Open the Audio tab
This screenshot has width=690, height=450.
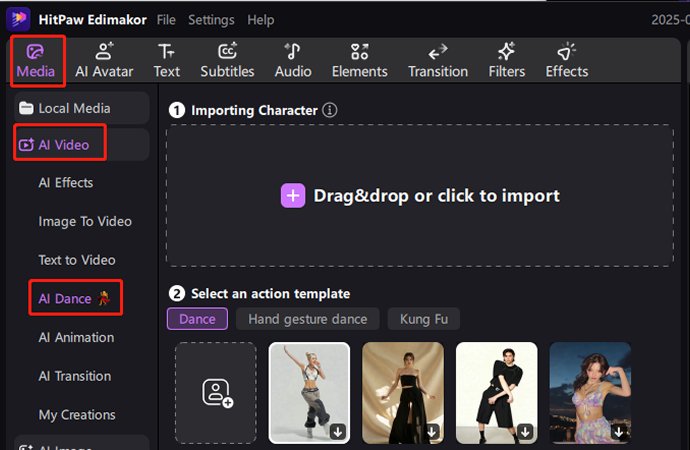pos(293,61)
